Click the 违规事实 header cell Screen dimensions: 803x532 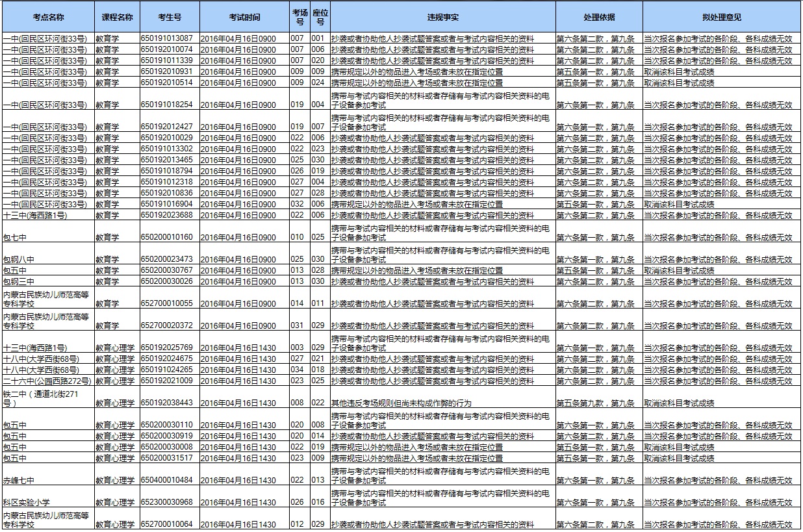442,18
